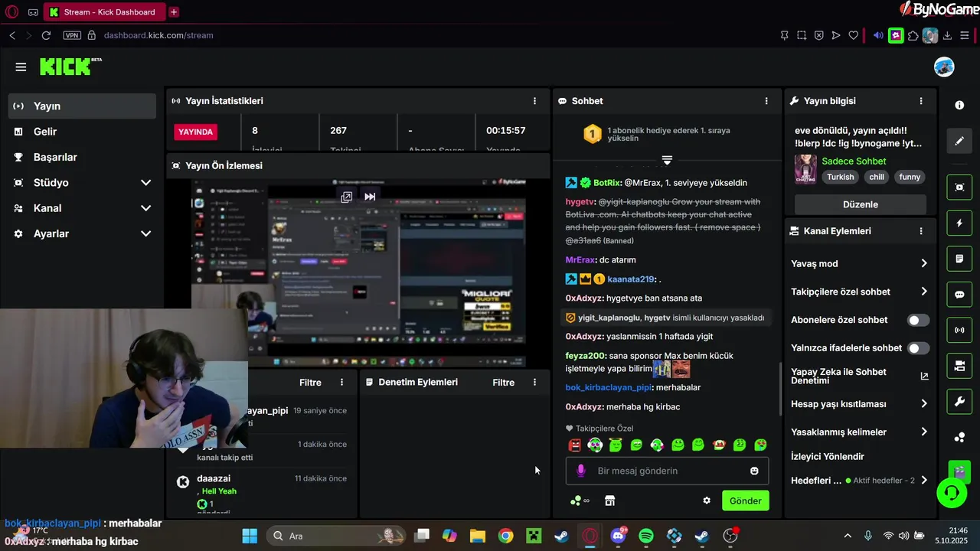The height and width of the screenshot is (551, 980).
Task: Click Opera VPN badge in address bar
Action: [72, 35]
